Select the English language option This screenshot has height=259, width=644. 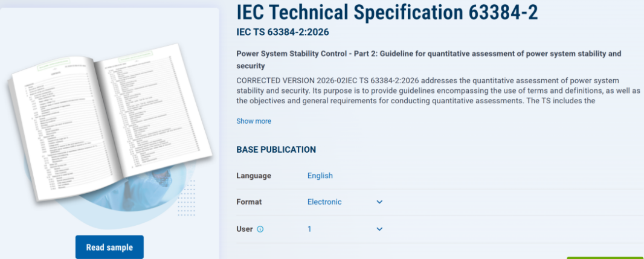[320, 176]
